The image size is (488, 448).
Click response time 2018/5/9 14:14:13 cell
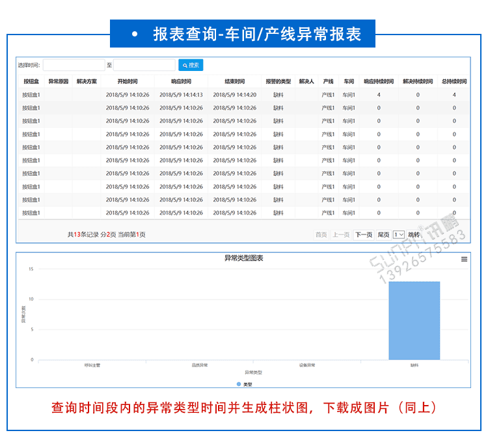(181, 94)
